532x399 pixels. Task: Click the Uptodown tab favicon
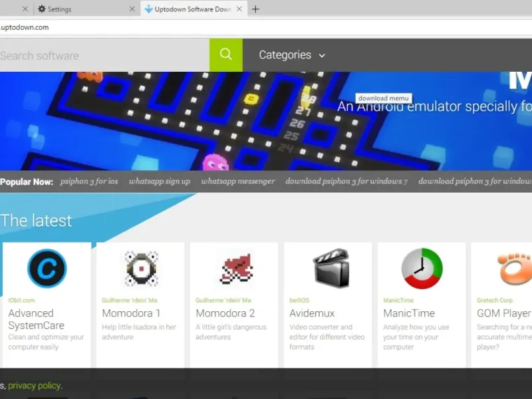click(148, 9)
